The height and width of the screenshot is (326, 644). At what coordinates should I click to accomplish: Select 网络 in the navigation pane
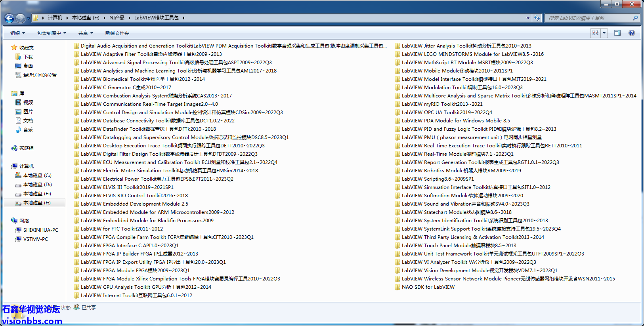point(24,221)
